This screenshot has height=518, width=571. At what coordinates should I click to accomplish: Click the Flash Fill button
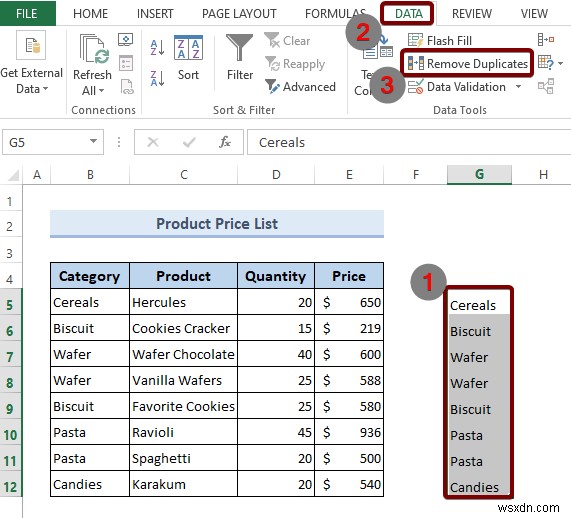click(440, 40)
